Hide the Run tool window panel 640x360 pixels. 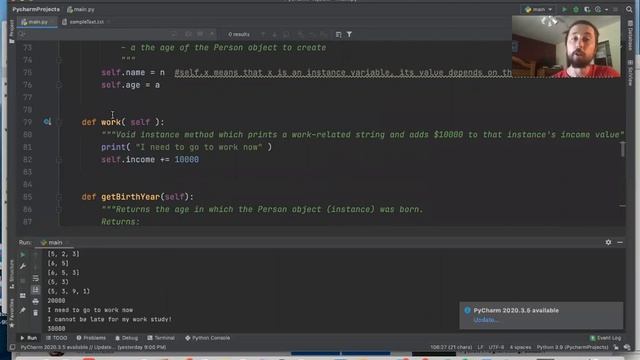click(620, 242)
